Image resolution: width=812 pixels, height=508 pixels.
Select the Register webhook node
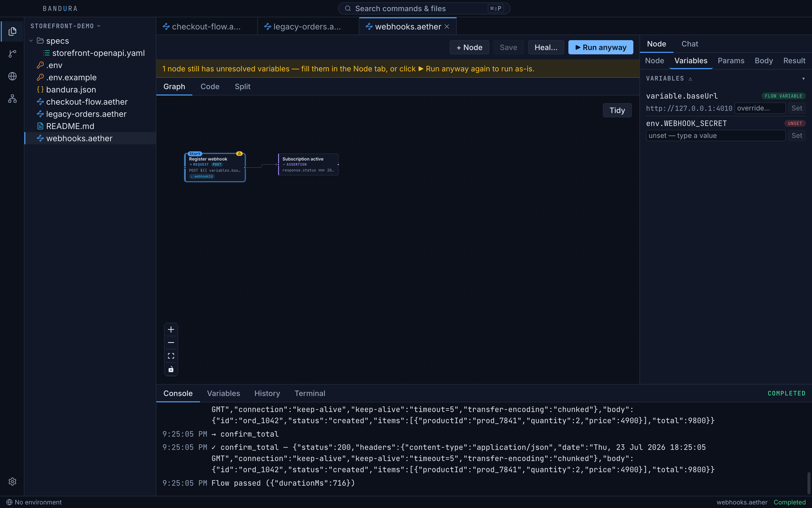[x=215, y=167]
